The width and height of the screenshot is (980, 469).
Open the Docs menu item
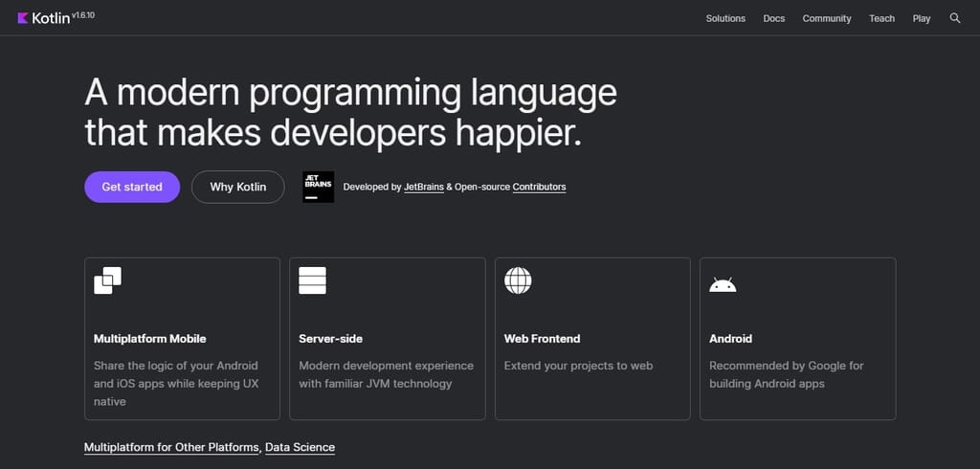pyautogui.click(x=773, y=19)
